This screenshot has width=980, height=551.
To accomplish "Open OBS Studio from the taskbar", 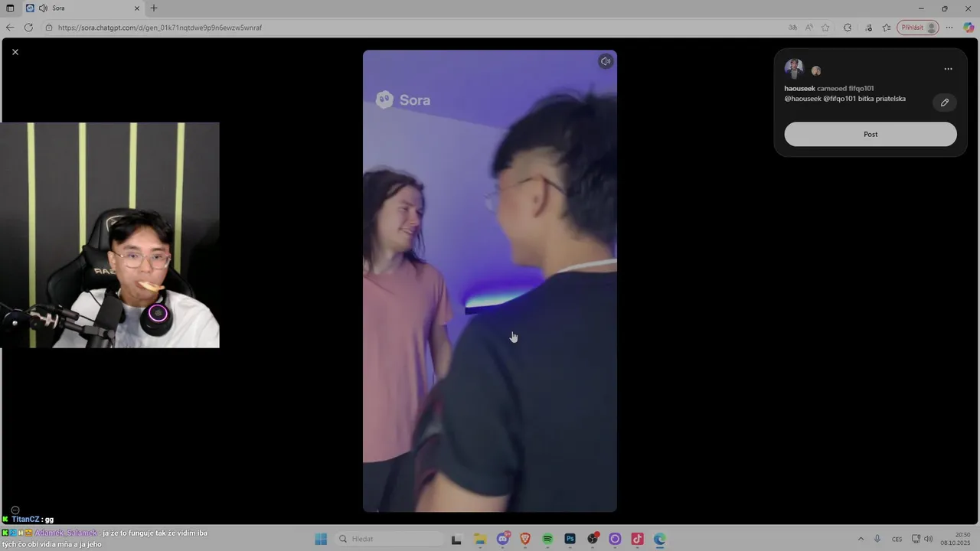I will click(x=593, y=539).
